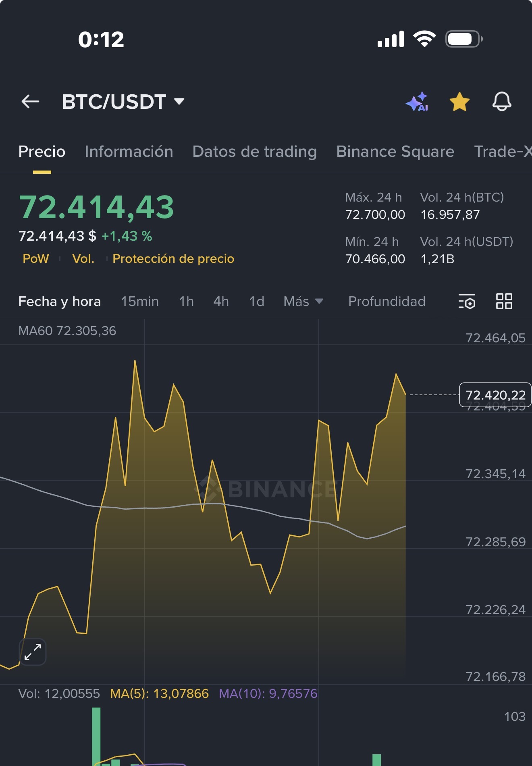Toggle the yellow favorite star

click(459, 102)
